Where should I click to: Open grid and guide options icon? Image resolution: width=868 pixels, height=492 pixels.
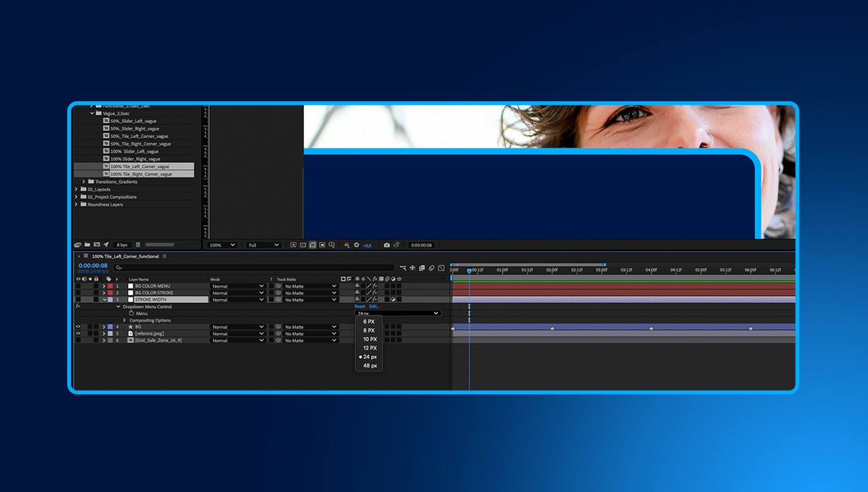click(x=331, y=245)
